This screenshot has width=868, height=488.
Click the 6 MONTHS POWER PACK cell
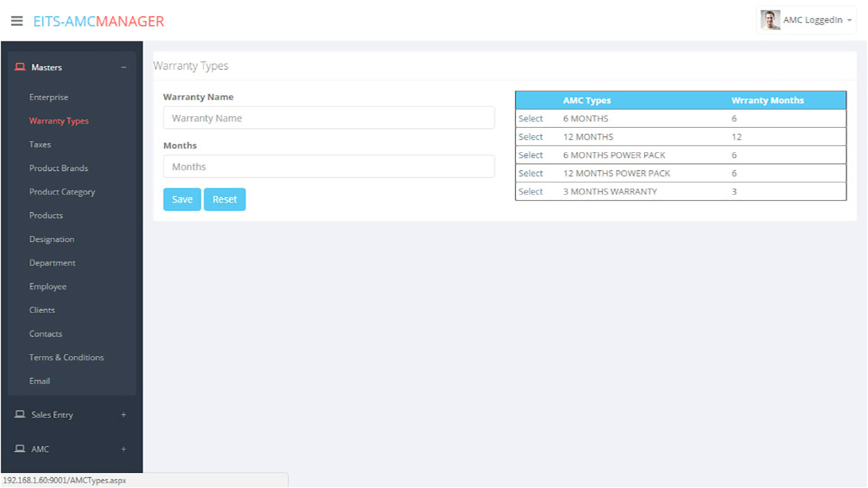[614, 155]
